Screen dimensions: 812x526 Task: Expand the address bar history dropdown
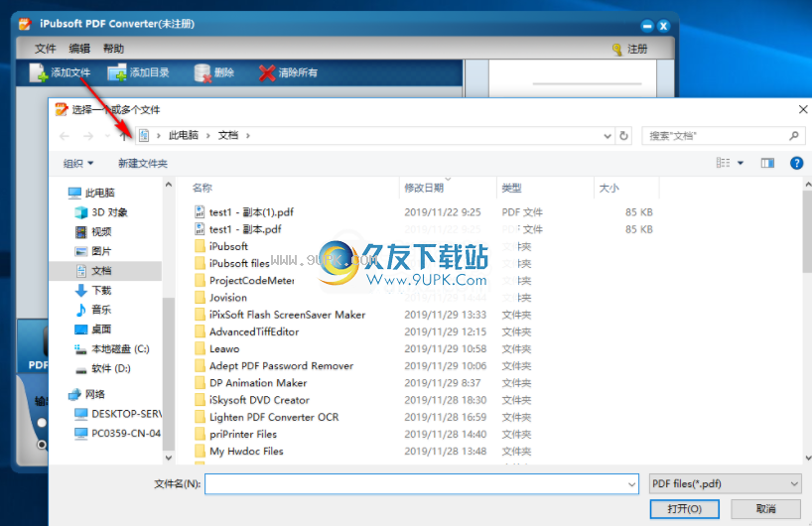click(608, 136)
